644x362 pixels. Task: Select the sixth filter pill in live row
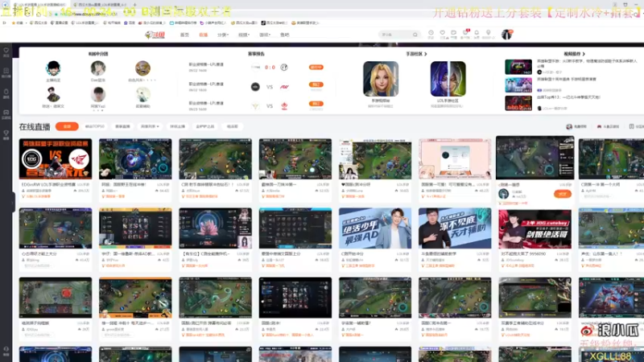tap(205, 126)
